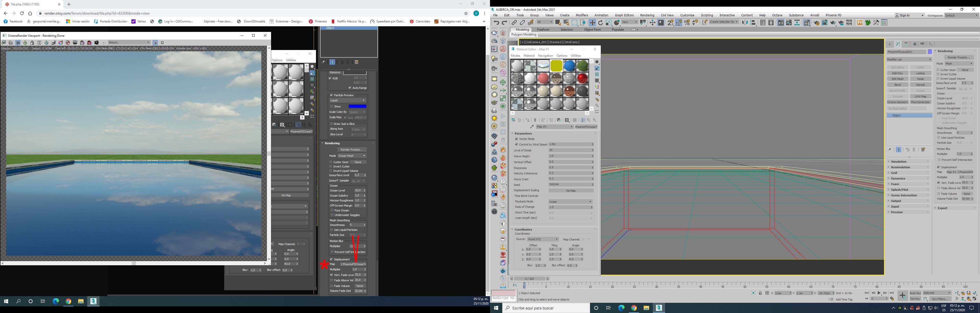The height and width of the screenshot is (313, 980).
Task: Click the PhoenixFDLiquid001 object color swatch
Action: (x=930, y=52)
